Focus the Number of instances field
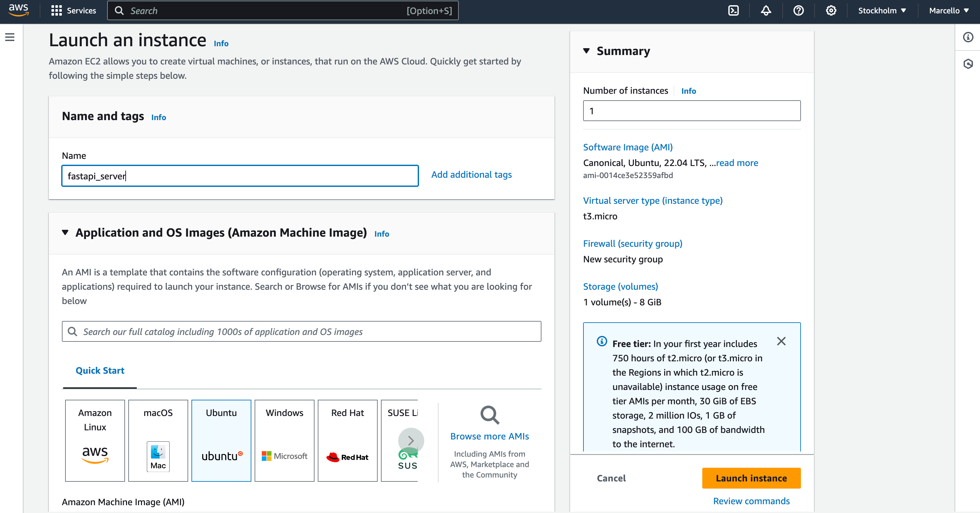The image size is (980, 513). pyautogui.click(x=692, y=111)
